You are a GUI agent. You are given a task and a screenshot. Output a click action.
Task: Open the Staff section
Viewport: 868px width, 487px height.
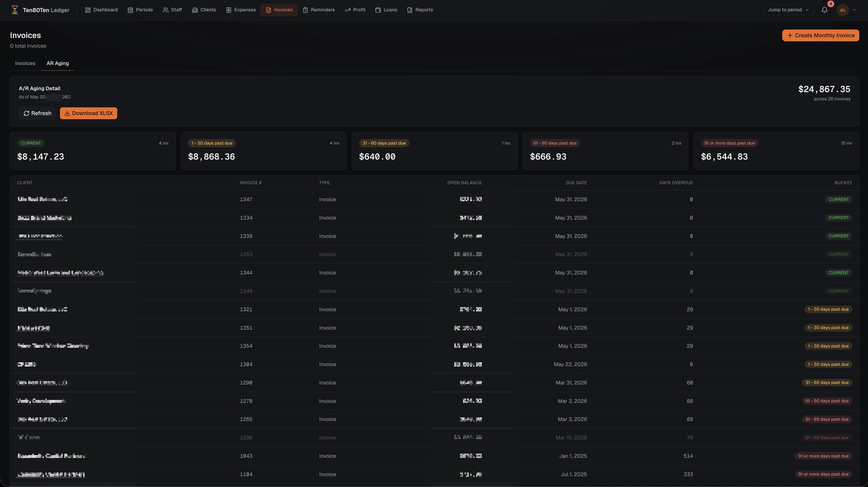tap(172, 10)
